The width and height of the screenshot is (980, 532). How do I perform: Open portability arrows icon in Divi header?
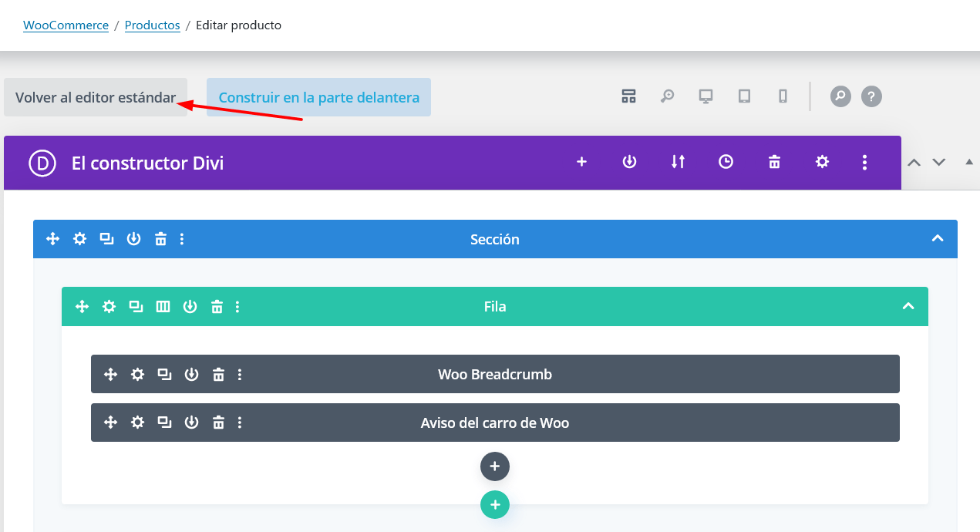(678, 162)
